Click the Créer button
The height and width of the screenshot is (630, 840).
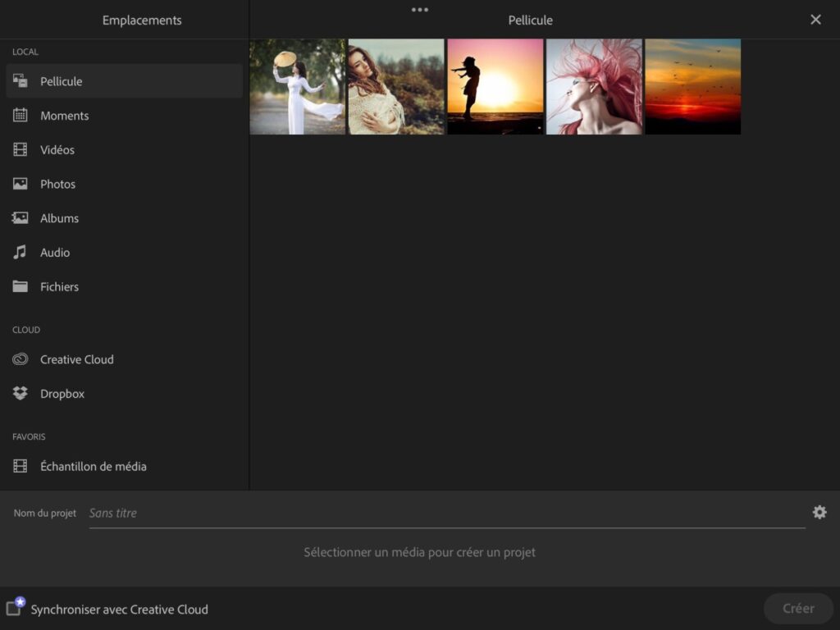point(798,608)
